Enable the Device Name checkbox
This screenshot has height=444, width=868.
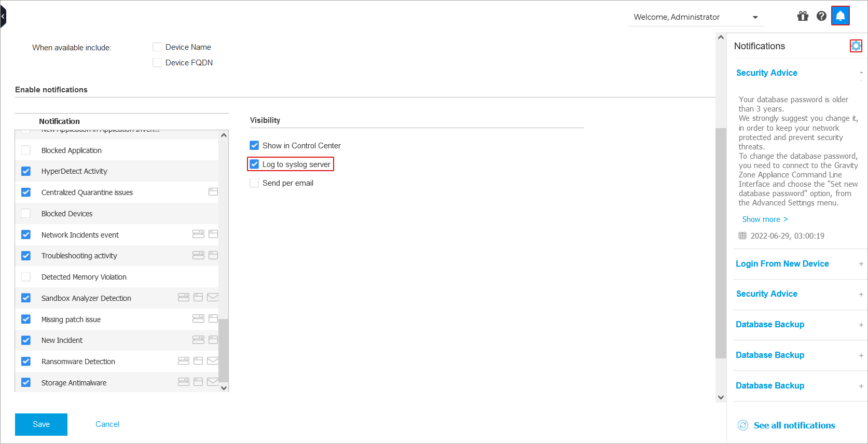coord(158,47)
